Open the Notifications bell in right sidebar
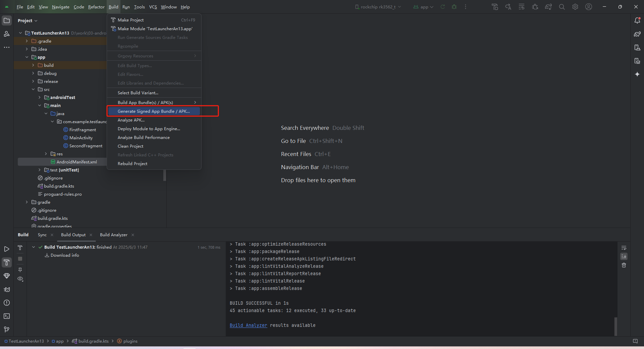 (637, 20)
